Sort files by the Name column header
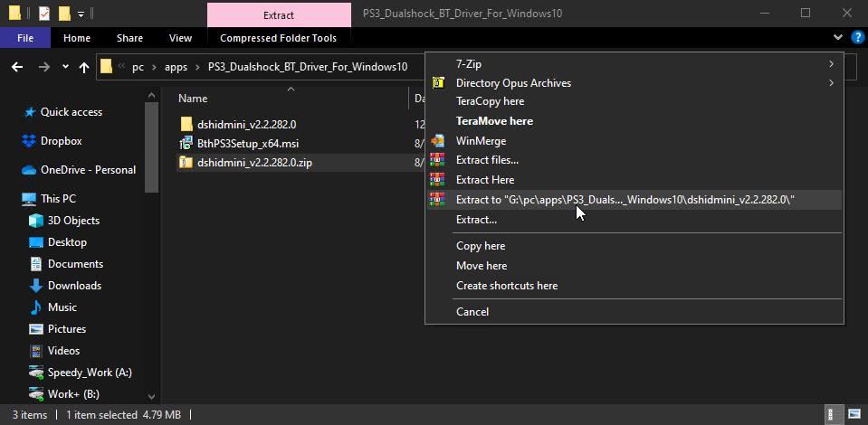Viewport: 868px width, 425px height. click(x=193, y=99)
